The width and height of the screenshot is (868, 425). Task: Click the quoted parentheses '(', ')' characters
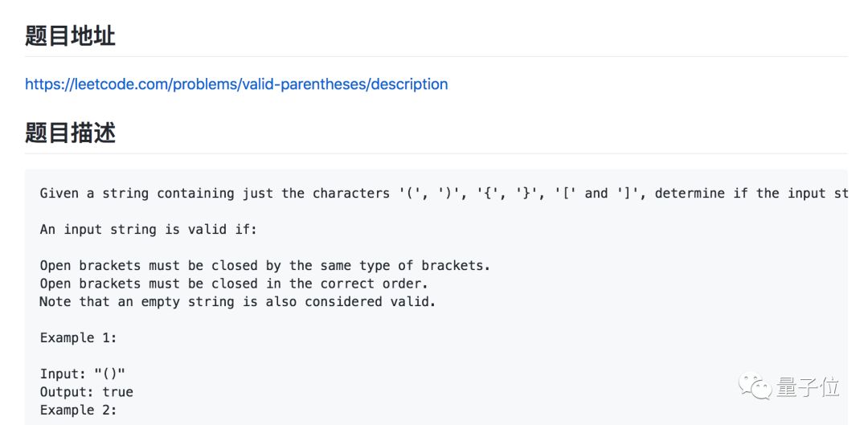(434, 193)
